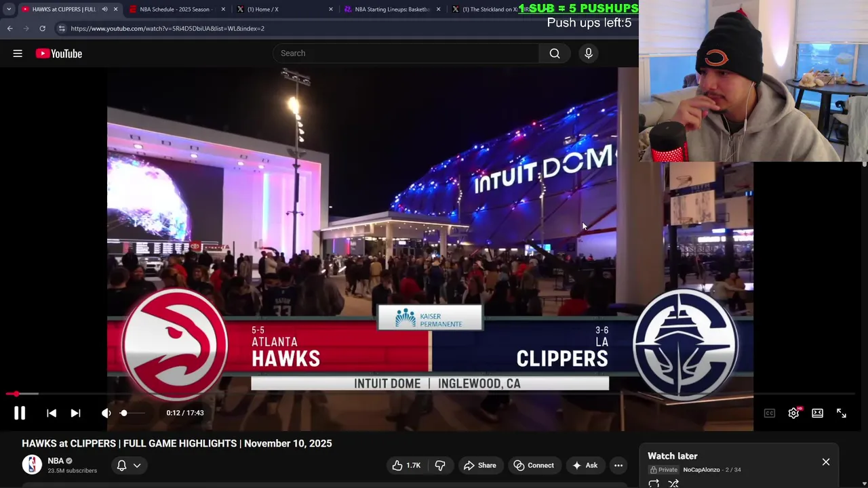Open NBA channel name link
Image resolution: width=868 pixels, height=488 pixels.
tap(56, 461)
